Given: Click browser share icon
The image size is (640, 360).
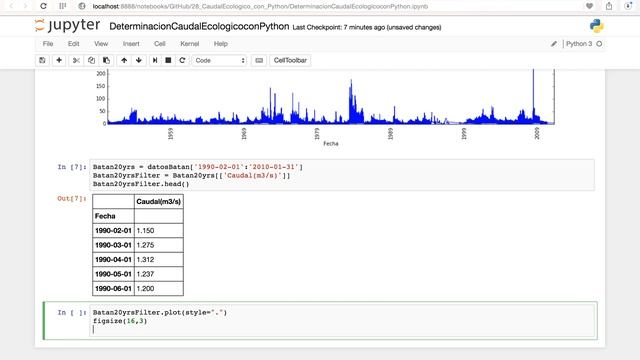Looking at the screenshot, I should click(x=609, y=6).
